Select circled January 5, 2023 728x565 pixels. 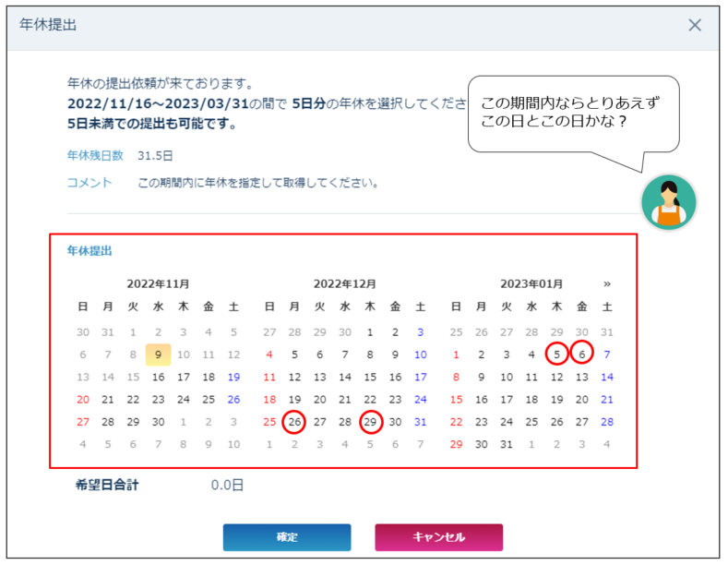[x=556, y=353]
